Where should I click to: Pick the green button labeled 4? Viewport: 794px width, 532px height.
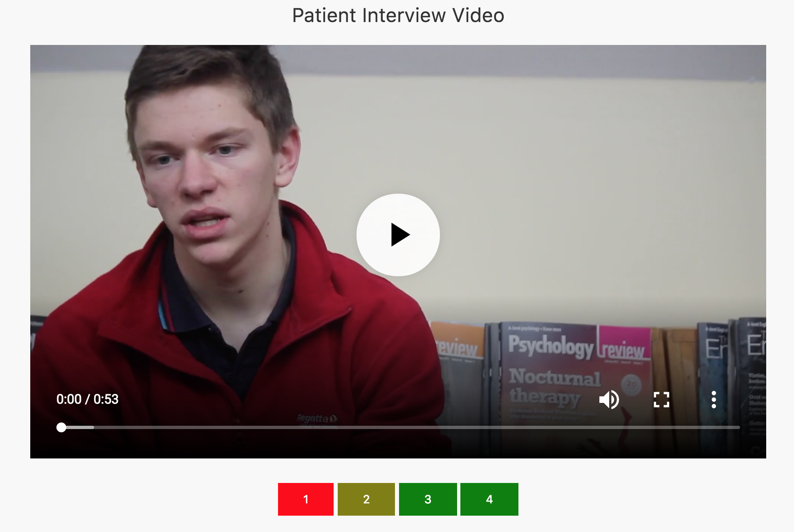click(489, 499)
